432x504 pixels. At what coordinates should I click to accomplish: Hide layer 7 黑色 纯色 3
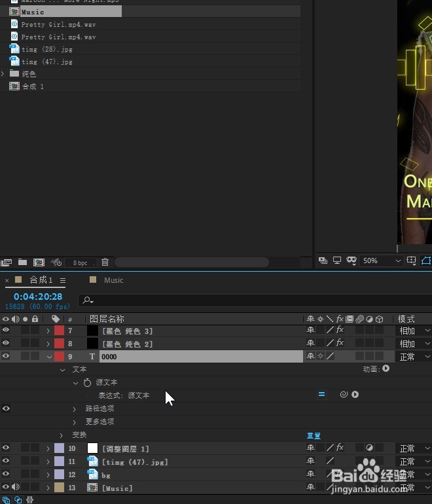[x=6, y=330]
